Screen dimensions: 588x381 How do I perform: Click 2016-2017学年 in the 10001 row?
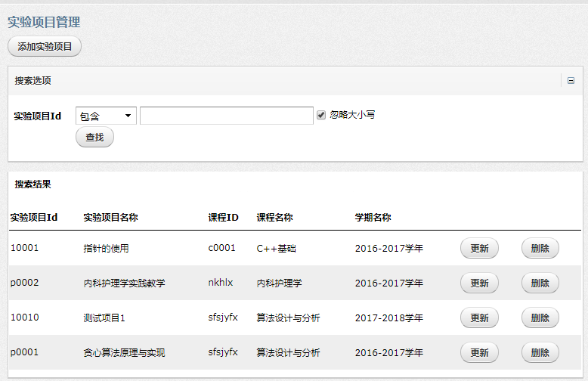click(x=389, y=248)
